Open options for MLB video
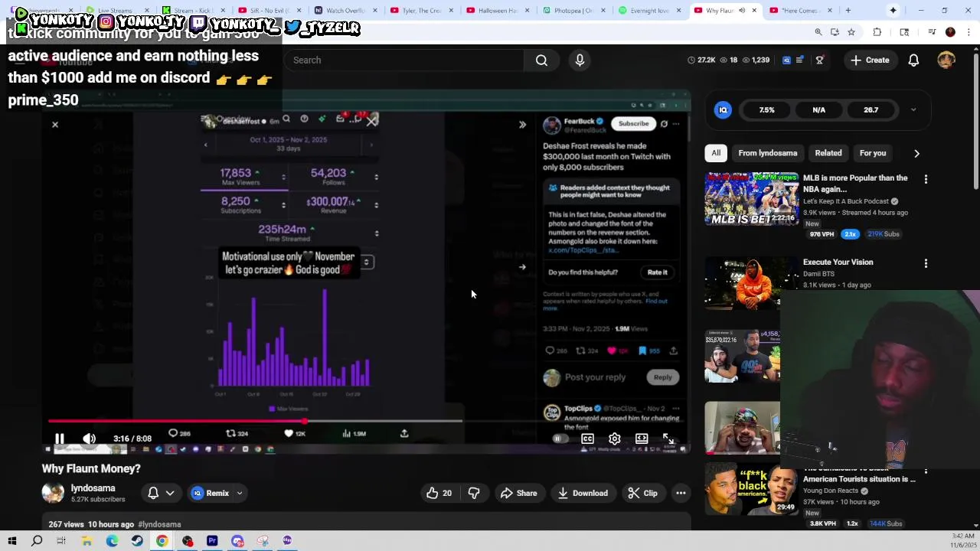The height and width of the screenshot is (551, 980). (926, 179)
